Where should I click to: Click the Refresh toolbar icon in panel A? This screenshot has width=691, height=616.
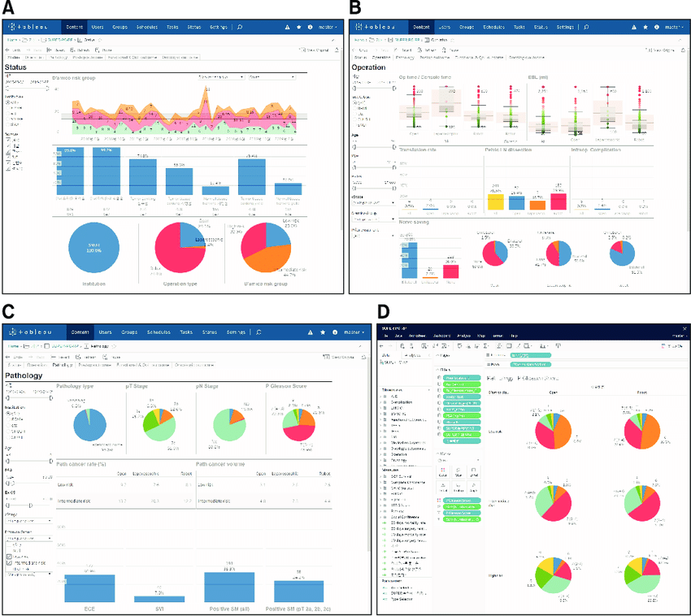coord(74,50)
